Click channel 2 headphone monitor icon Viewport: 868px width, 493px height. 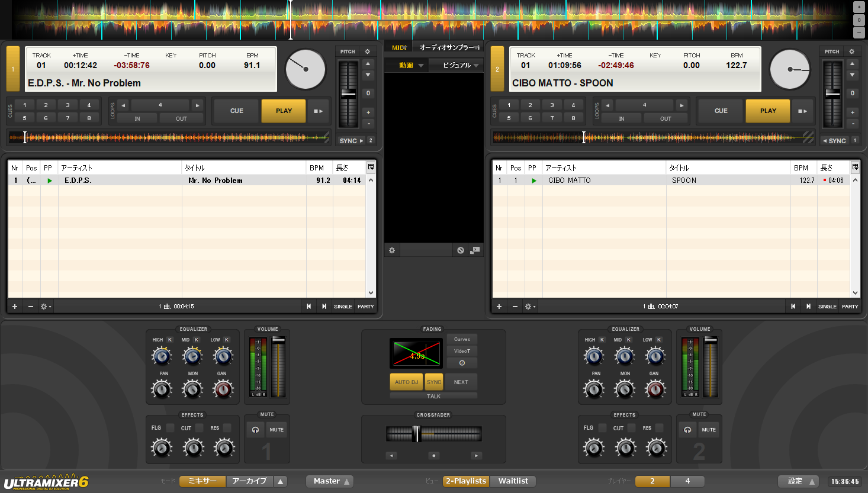coord(687,430)
